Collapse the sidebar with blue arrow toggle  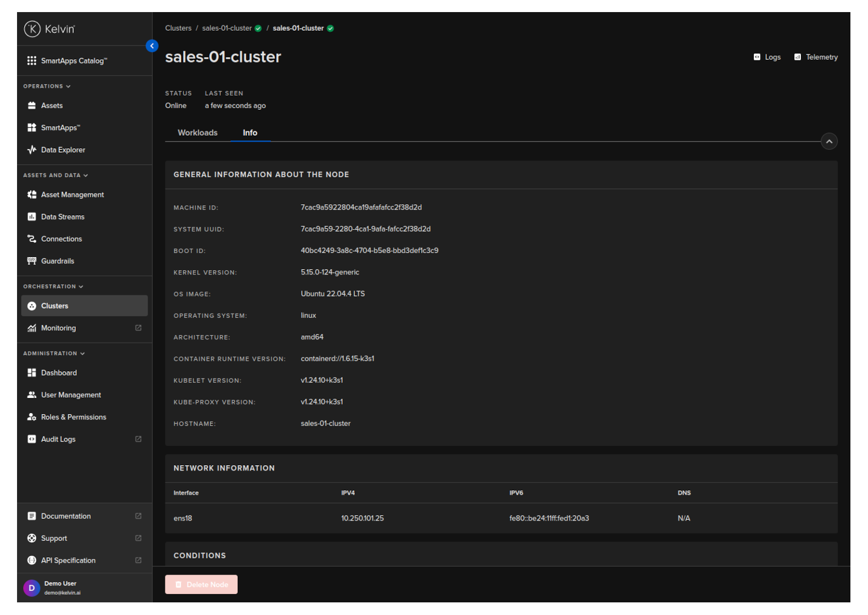[x=152, y=46]
